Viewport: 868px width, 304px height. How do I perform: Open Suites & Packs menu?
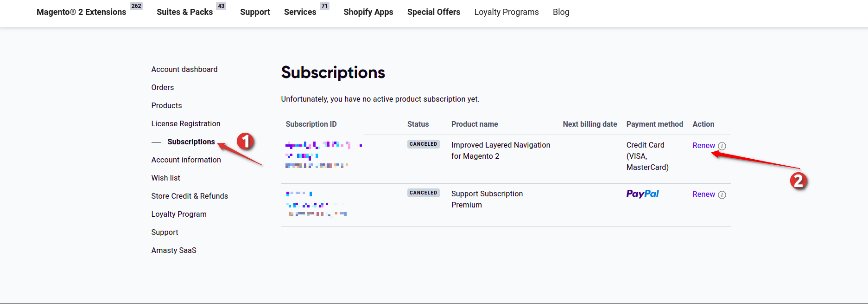pyautogui.click(x=184, y=12)
